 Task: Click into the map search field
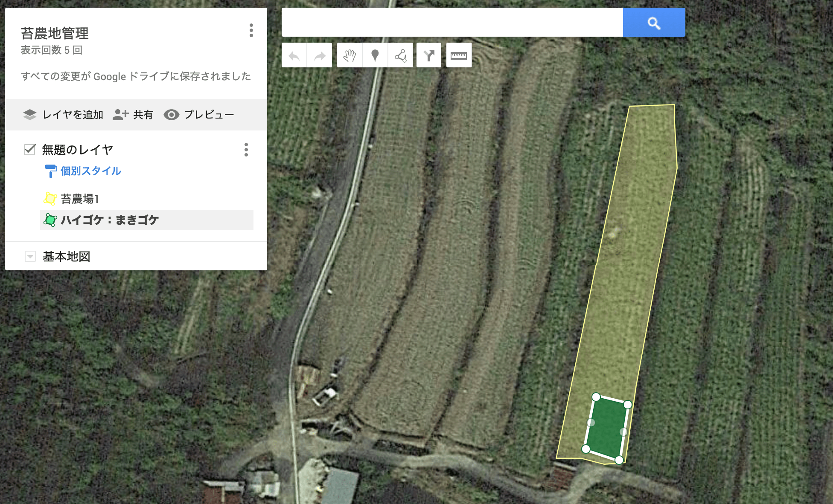coord(452,22)
